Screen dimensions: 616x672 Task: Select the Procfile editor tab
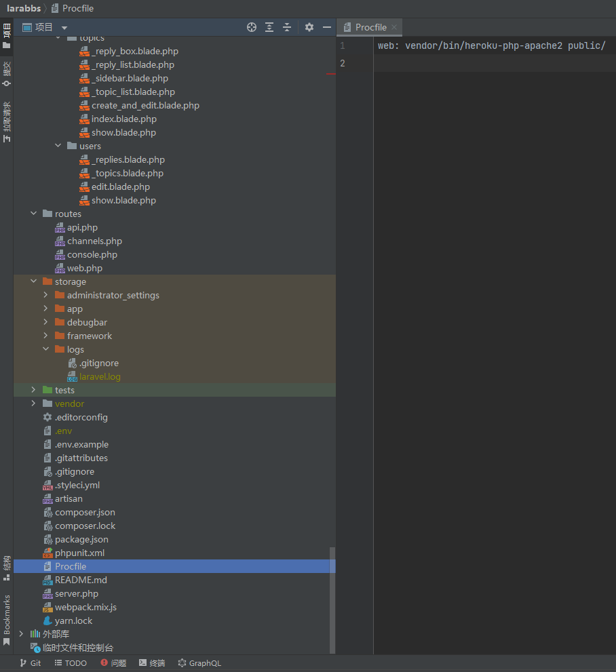(370, 28)
